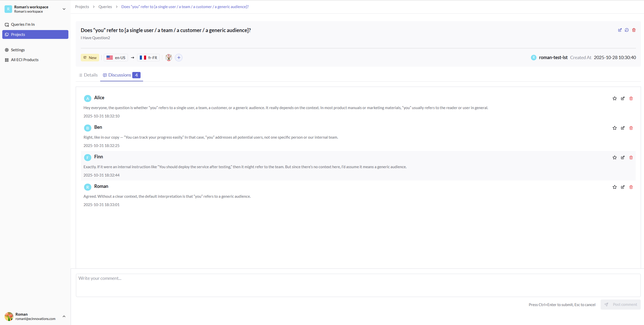Switch to the Details tab
The image size is (644, 325).
[88, 75]
